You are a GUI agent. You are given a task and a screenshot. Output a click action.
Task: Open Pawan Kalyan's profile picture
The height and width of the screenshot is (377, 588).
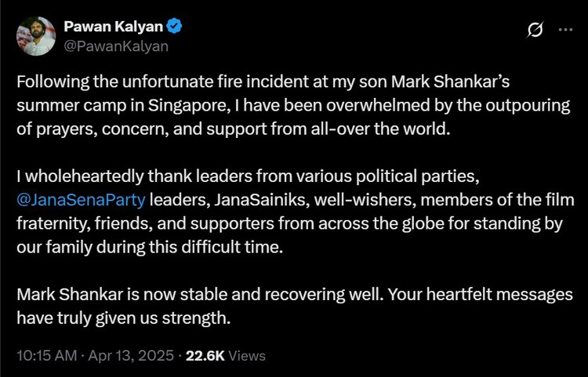[x=36, y=36]
